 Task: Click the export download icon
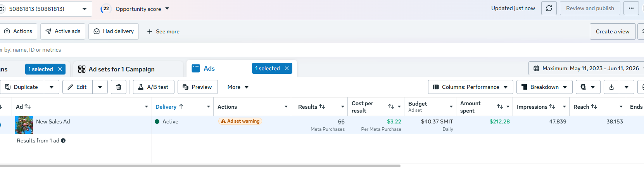tap(611, 87)
